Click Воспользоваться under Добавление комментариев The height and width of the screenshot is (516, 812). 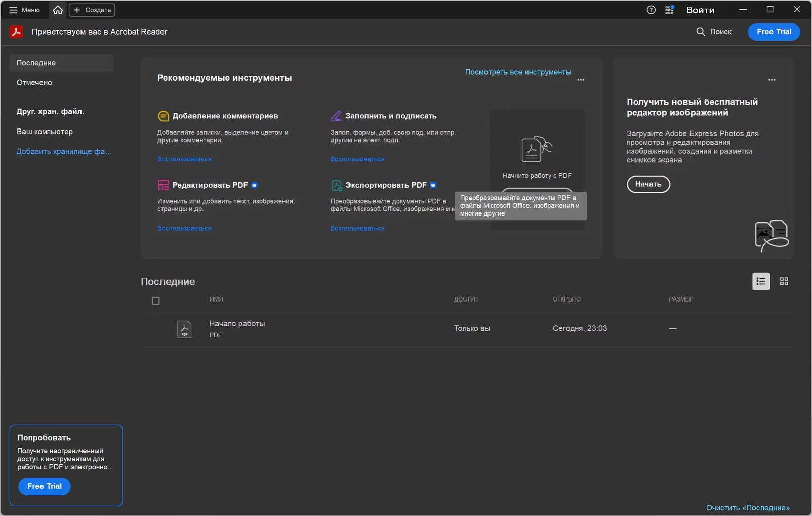click(x=184, y=159)
